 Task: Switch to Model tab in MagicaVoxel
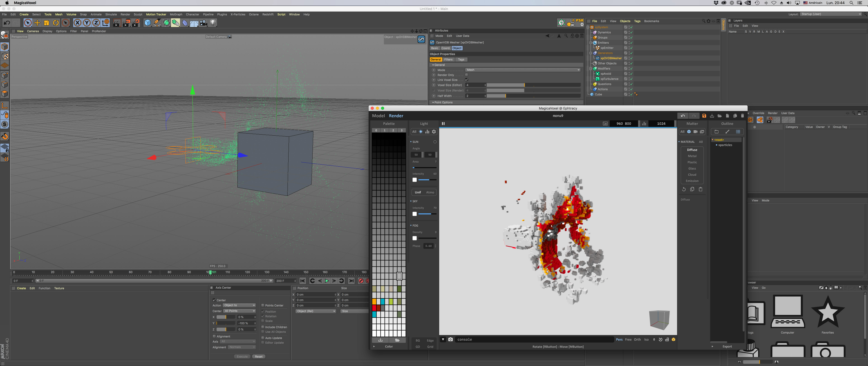378,116
